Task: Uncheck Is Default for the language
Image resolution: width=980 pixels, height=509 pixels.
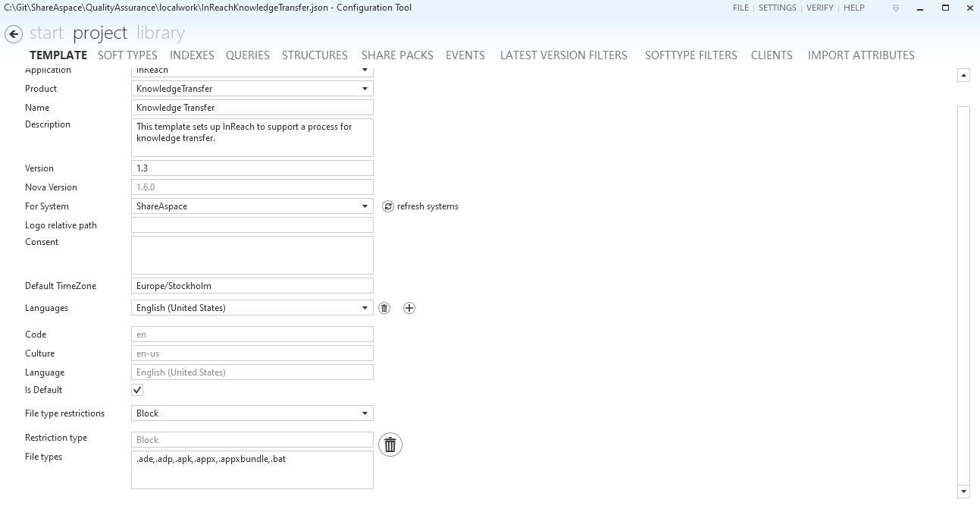Action: 137,389
